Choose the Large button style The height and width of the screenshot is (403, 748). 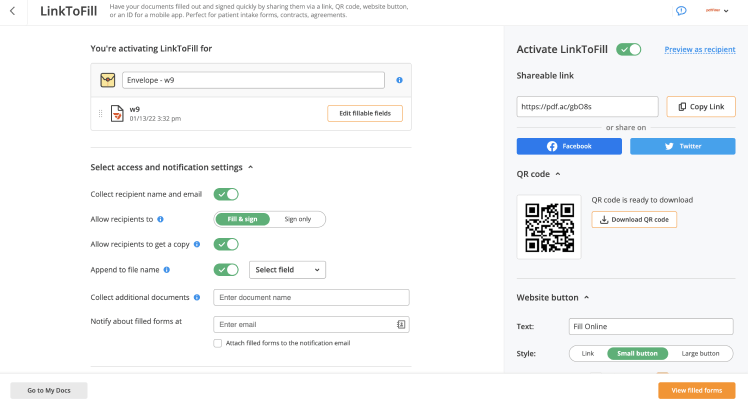(700, 353)
